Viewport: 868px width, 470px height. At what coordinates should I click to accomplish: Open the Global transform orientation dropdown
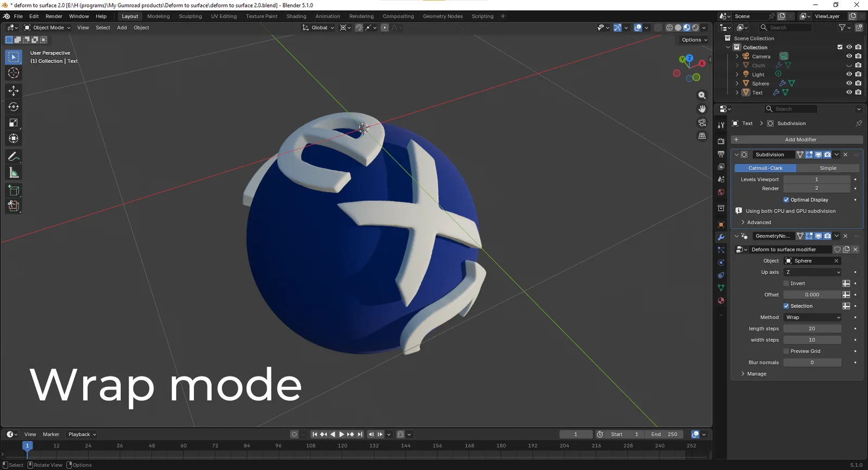point(318,28)
